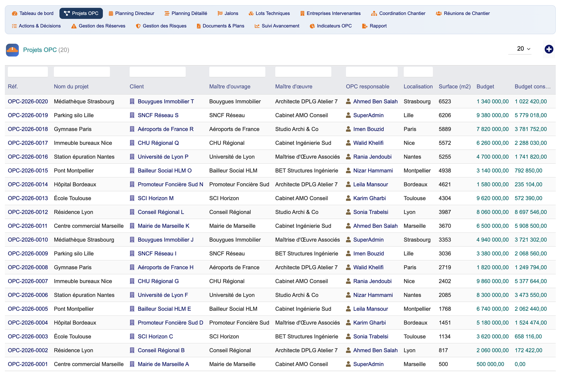This screenshot has height=392, width=561.
Task: Go to Jalons tab
Action: (228, 13)
